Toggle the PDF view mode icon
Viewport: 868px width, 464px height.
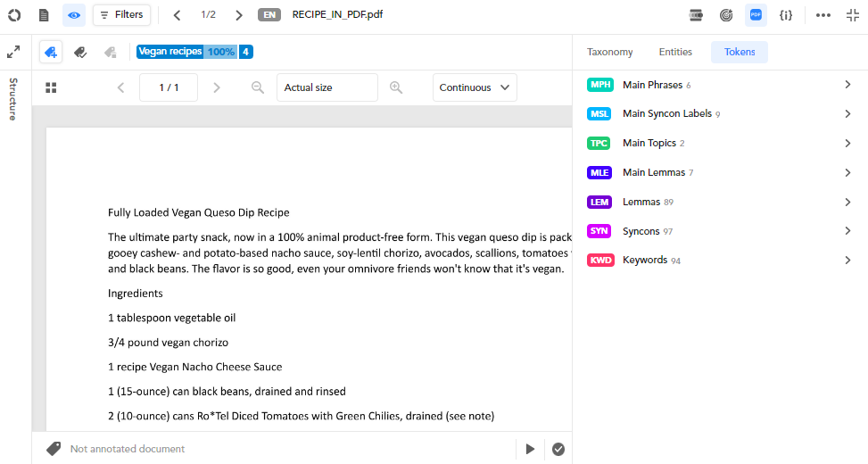tap(756, 15)
